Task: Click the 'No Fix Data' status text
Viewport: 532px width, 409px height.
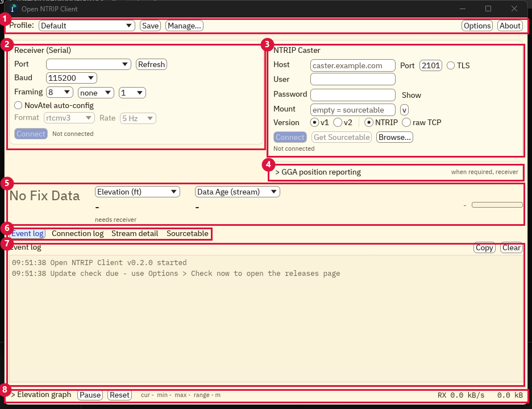Action: click(x=44, y=196)
